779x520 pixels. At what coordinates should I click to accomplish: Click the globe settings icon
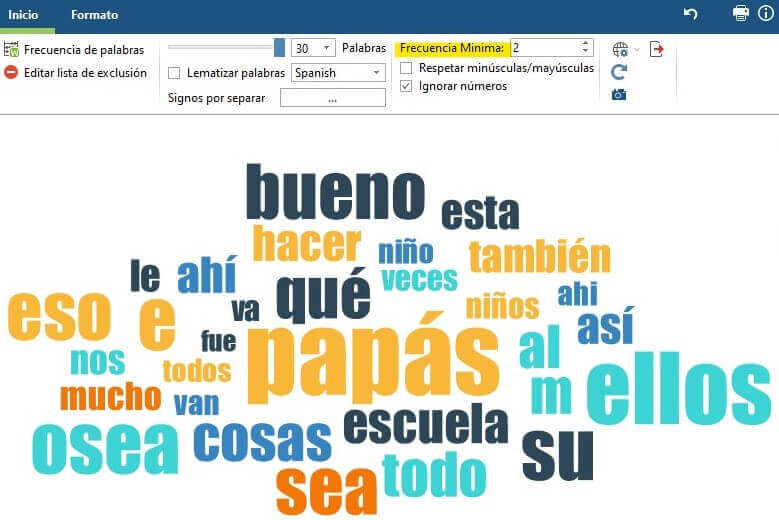[x=620, y=49]
